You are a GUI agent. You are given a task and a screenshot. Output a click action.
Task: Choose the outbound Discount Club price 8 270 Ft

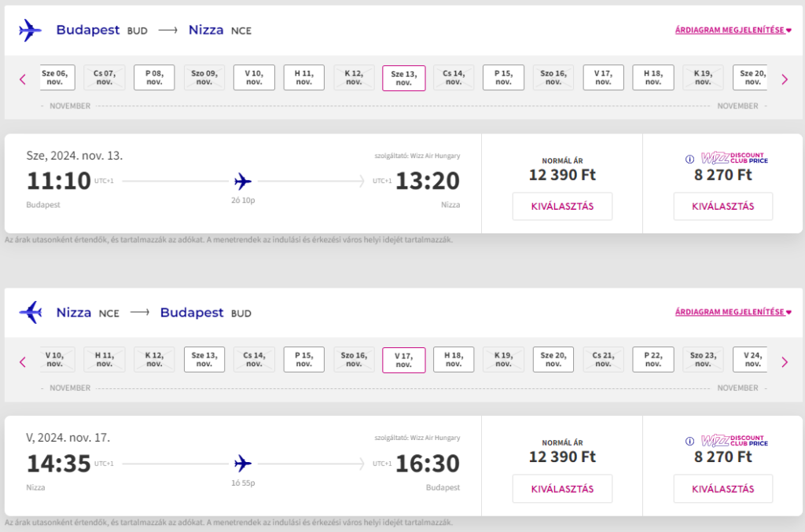coord(723,206)
